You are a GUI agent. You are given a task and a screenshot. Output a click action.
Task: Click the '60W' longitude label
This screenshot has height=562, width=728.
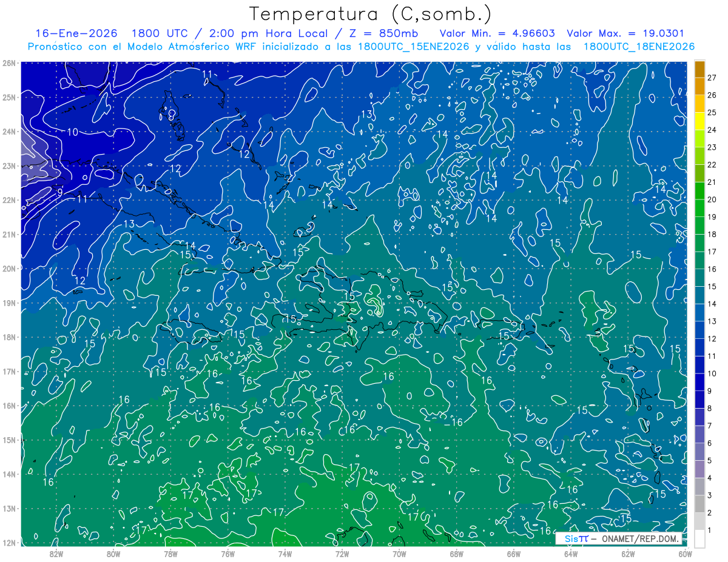(686, 554)
